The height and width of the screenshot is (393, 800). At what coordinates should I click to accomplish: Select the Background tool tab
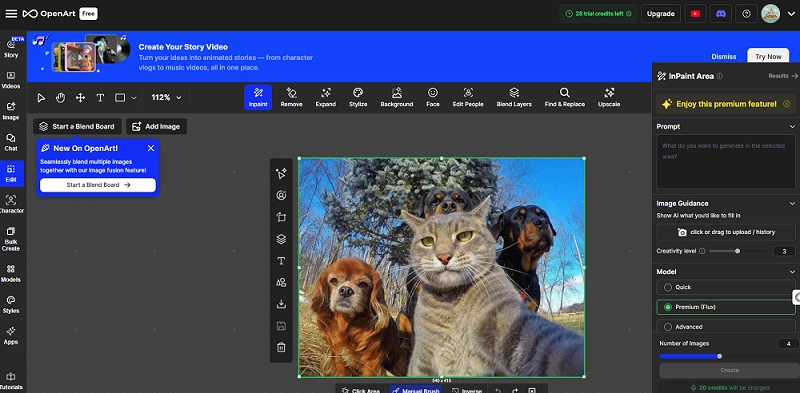point(396,97)
